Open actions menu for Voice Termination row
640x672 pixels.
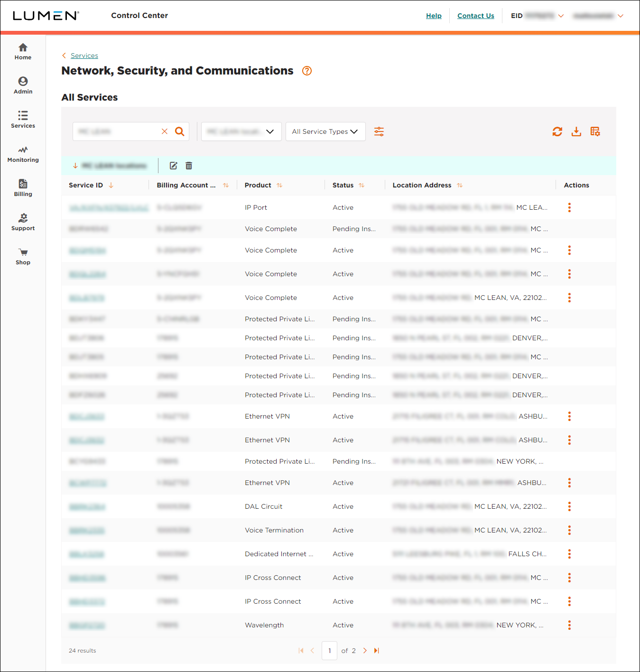(x=569, y=530)
